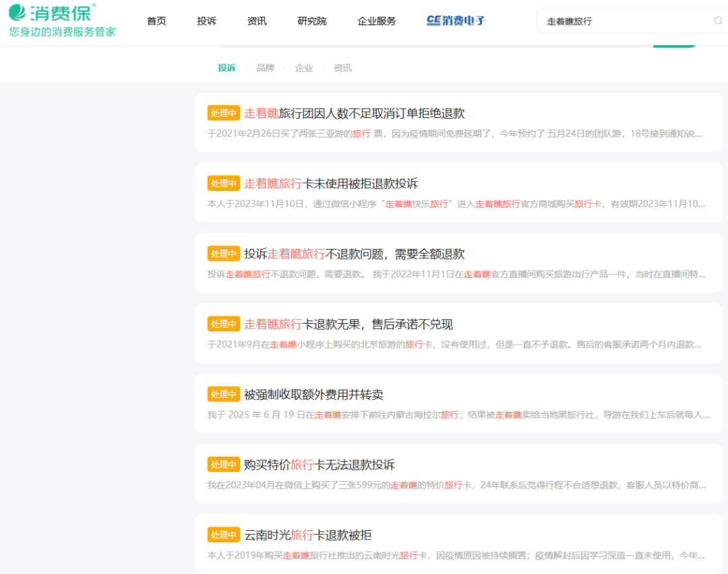Open the 投诉 navigation menu item

pyautogui.click(x=207, y=21)
